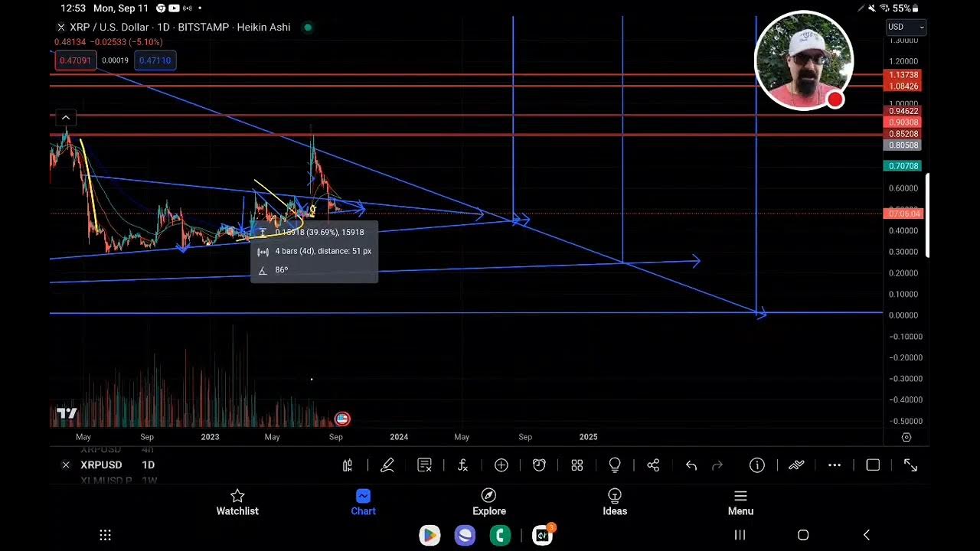Click the 2023 label on time axis
The image size is (980, 551).
tap(210, 437)
